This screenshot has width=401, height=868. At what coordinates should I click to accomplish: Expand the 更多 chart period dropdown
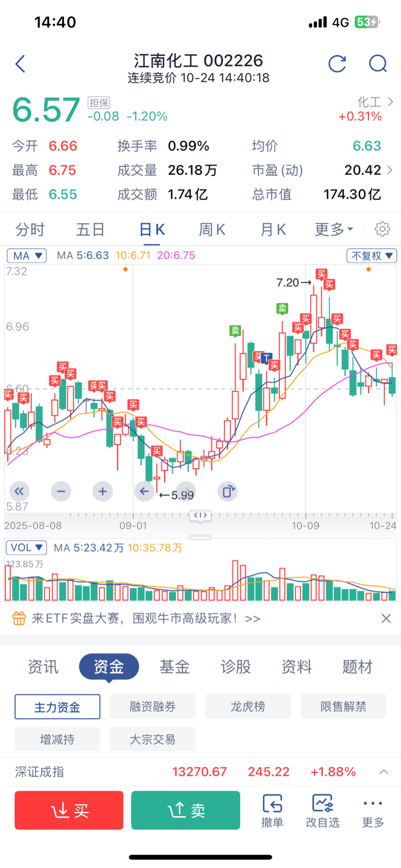point(334,229)
